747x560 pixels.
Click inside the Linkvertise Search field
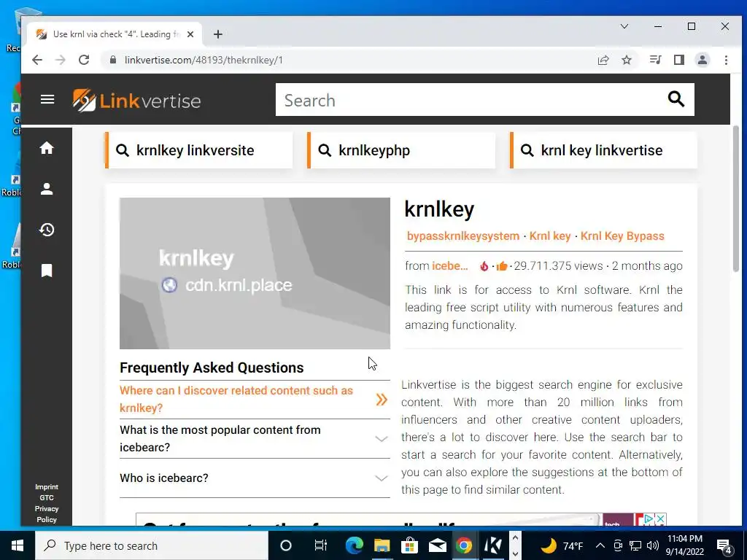(472, 99)
